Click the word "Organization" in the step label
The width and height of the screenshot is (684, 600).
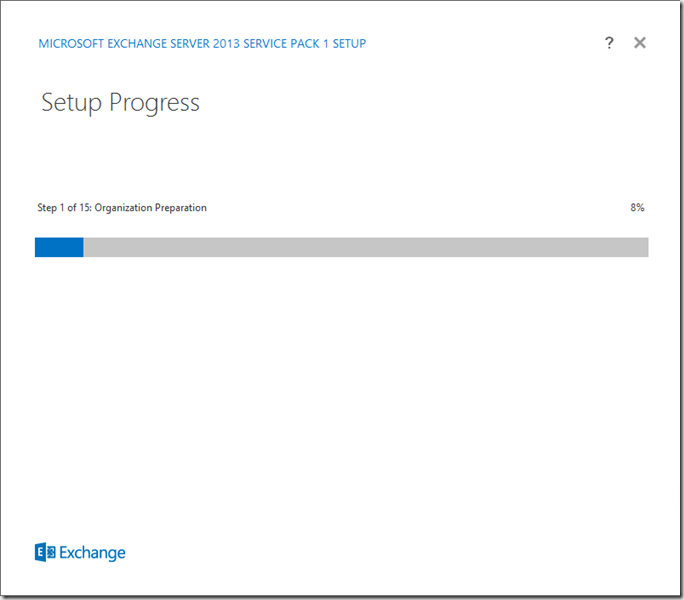(x=123, y=208)
